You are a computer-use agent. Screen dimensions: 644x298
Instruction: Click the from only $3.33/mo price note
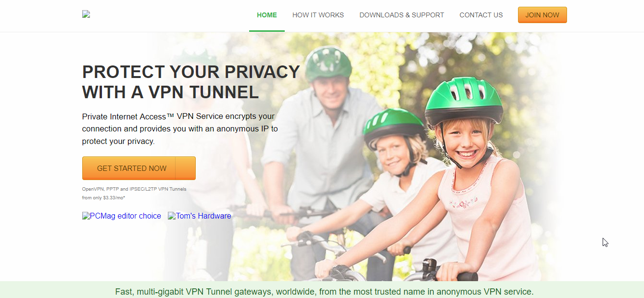103,198
